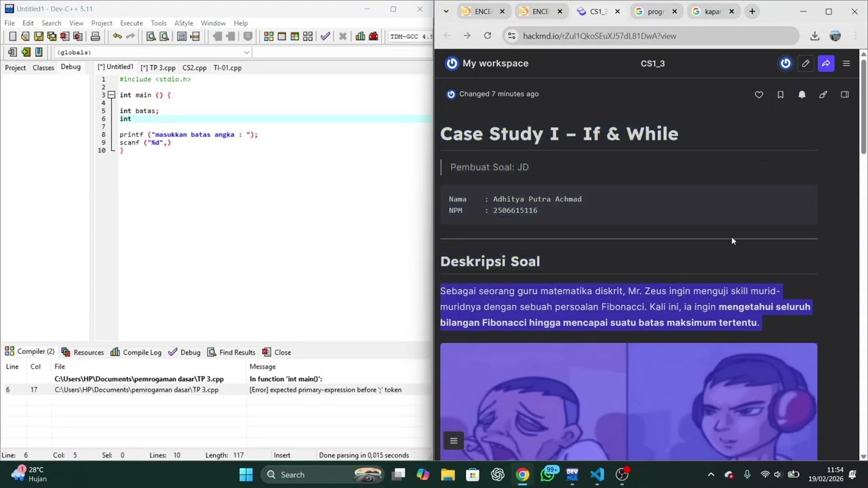Click the Print toolbar icon
The width and height of the screenshot is (868, 488).
[96, 37]
